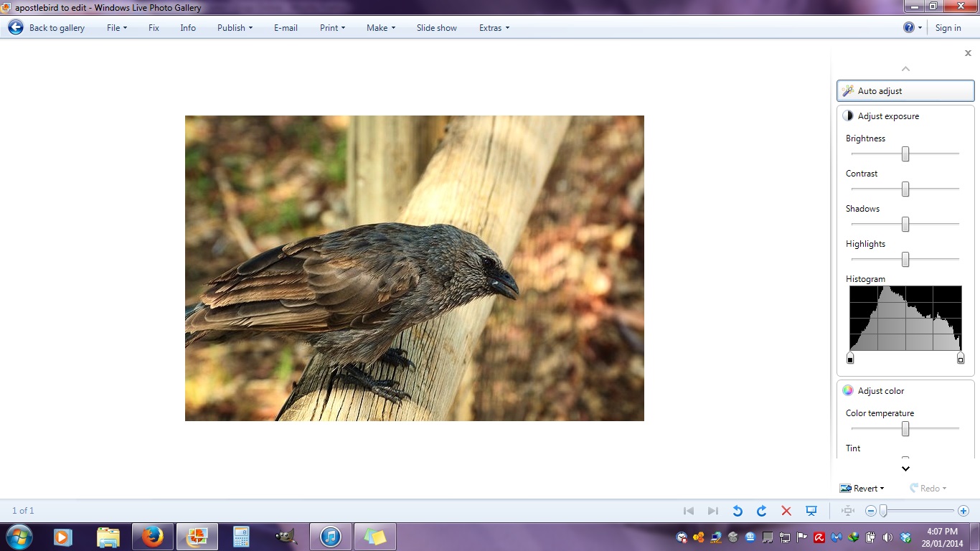Click the Auto adjust button
This screenshot has width=980, height=551.
coord(905,91)
